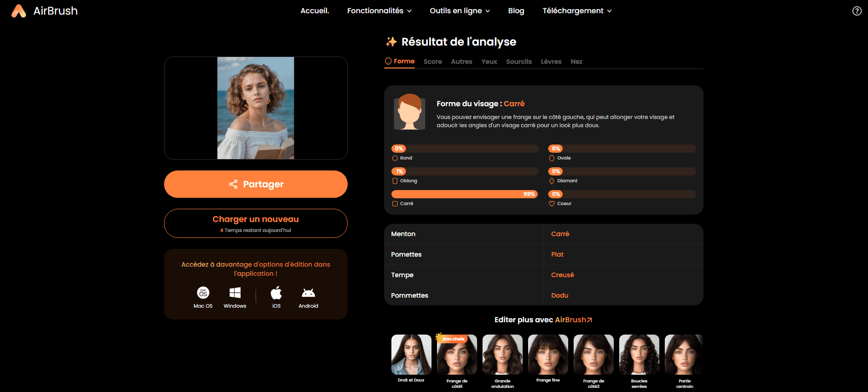
Task: Open the help question mark icon
Action: 857,11
